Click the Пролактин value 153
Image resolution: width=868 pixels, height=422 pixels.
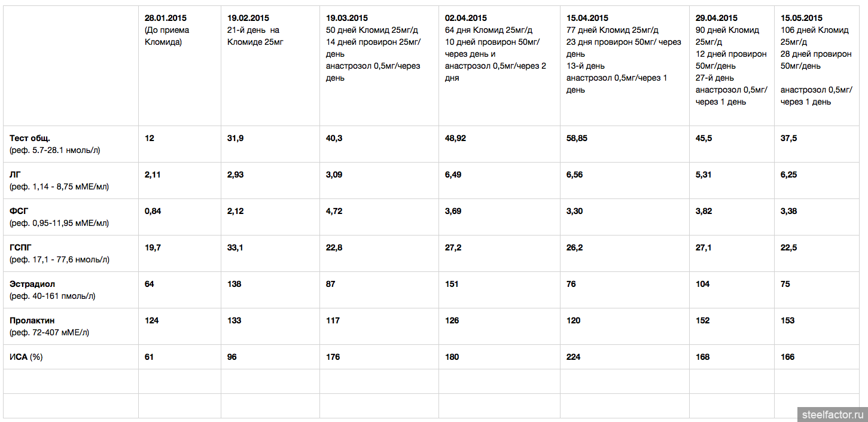tap(788, 320)
